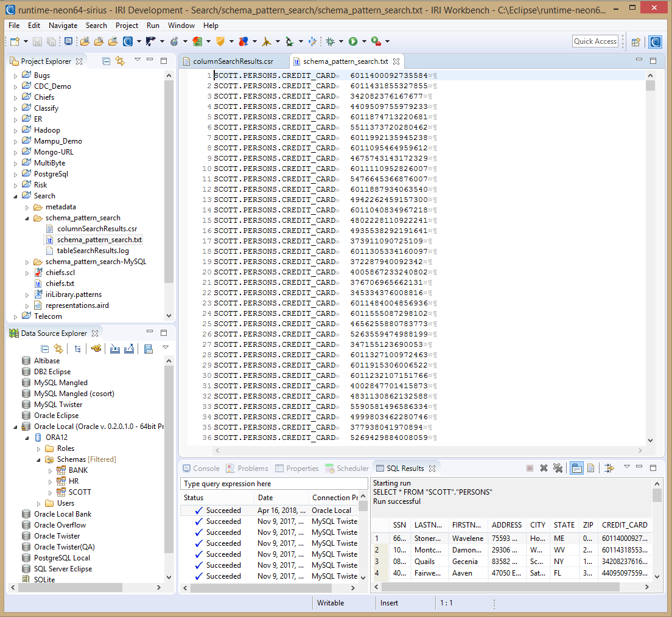Image resolution: width=672 pixels, height=617 pixels.
Task: Collapse the schema_pattern_search folder
Action: coord(27,218)
